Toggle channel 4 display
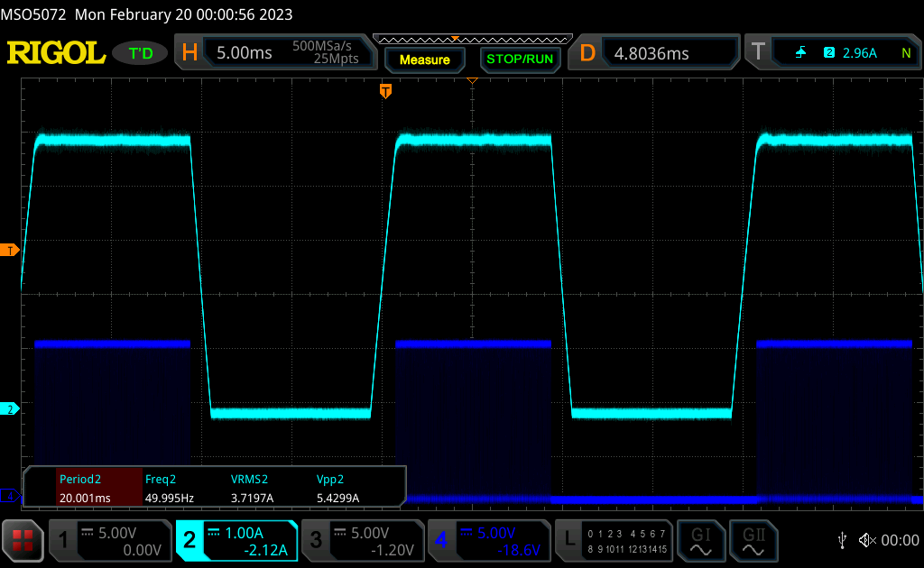 (x=487, y=540)
